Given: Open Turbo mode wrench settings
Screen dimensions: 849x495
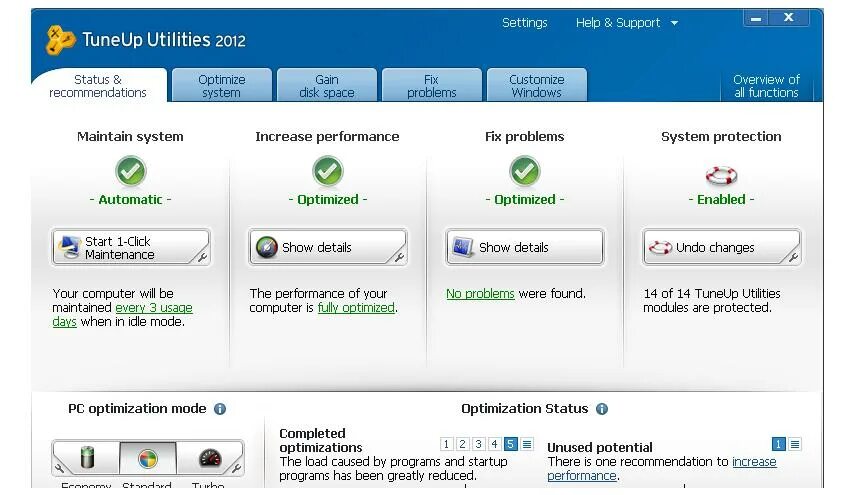Looking at the screenshot, I should coord(237,468).
